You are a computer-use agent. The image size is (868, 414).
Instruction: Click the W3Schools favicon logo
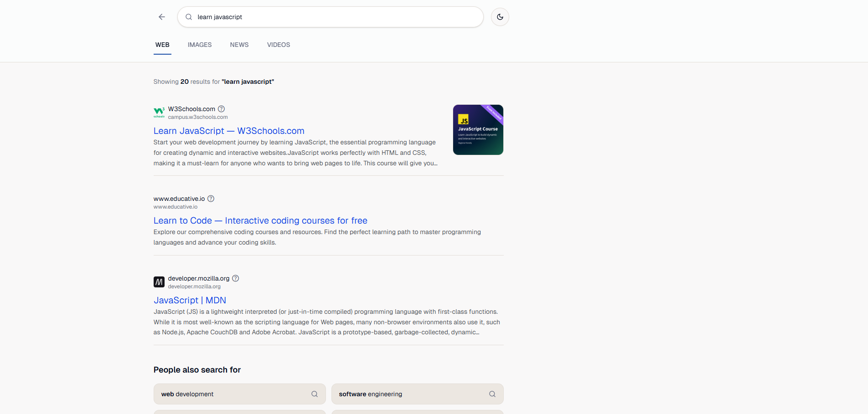tap(159, 112)
